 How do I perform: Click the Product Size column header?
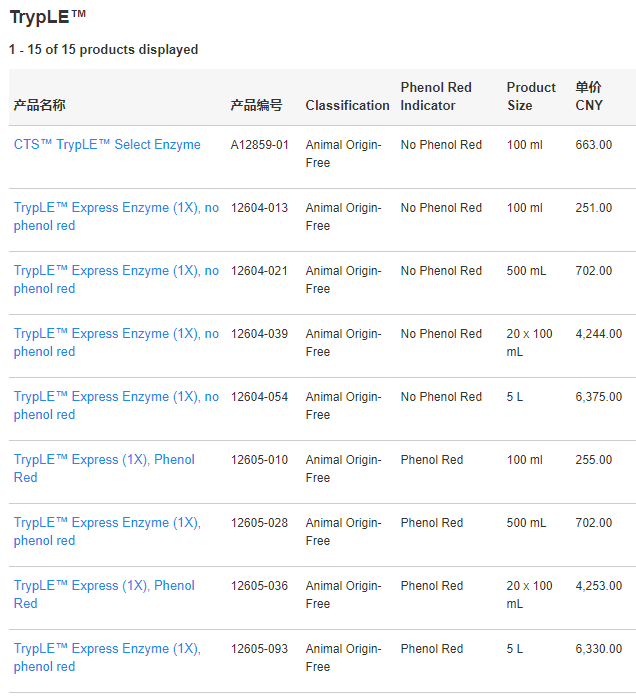(531, 96)
